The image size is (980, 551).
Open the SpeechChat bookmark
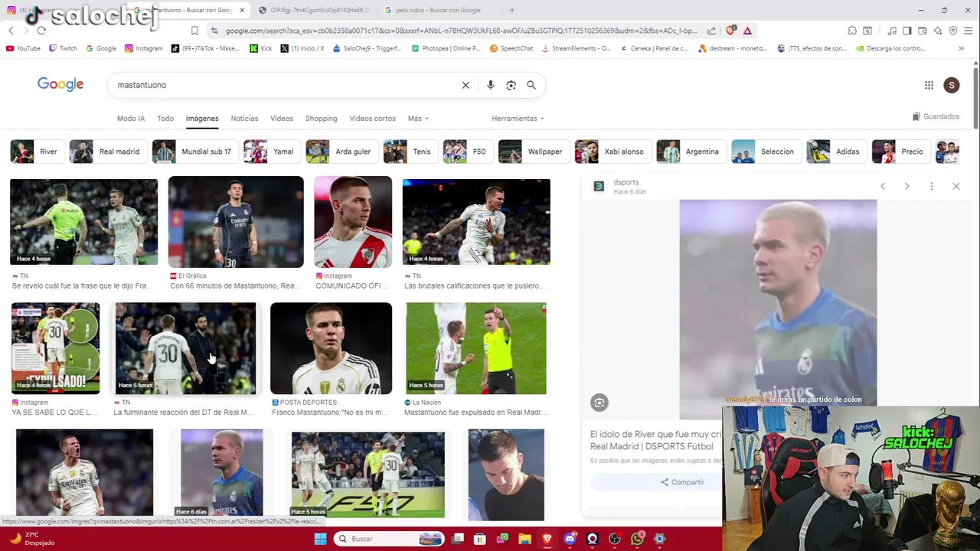(x=511, y=48)
